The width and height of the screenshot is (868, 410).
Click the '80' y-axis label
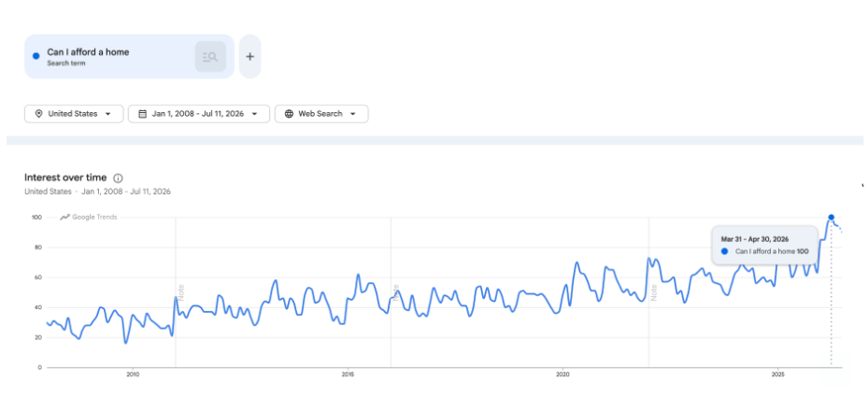click(x=39, y=247)
